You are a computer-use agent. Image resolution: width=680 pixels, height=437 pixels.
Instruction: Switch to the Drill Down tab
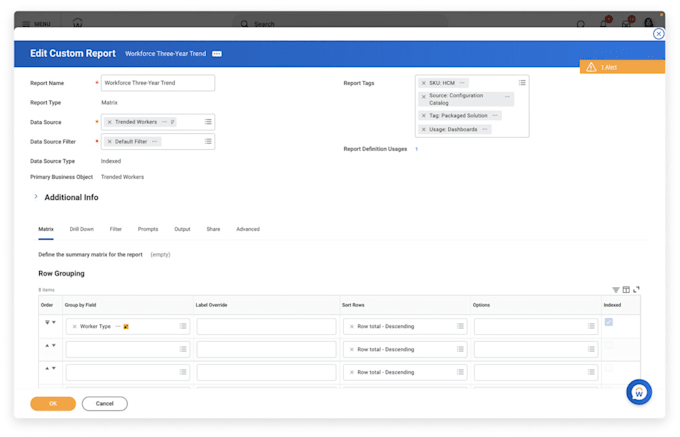tap(82, 229)
